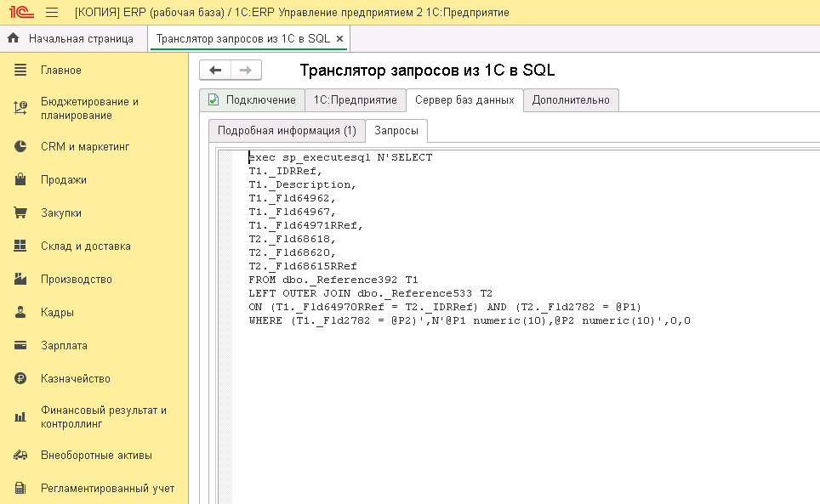This screenshot has width=820, height=504.
Task: Open the 1С:Предприятие tab
Action: tap(355, 99)
